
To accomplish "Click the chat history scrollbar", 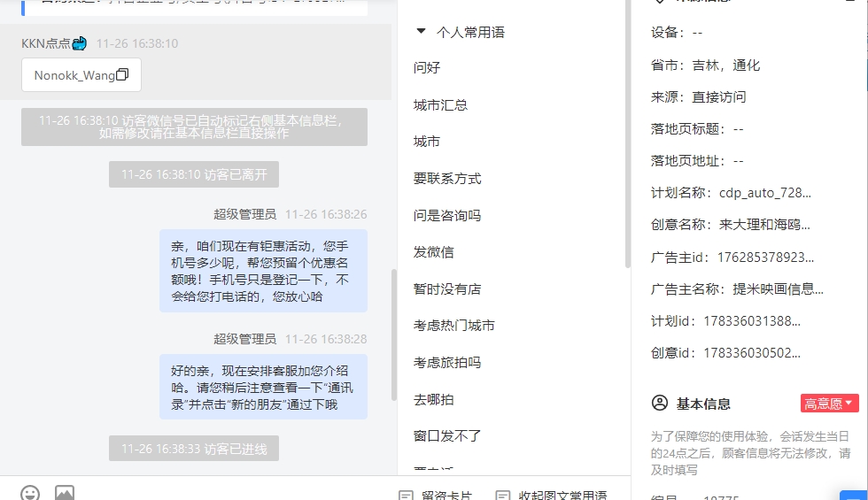I will (394, 335).
